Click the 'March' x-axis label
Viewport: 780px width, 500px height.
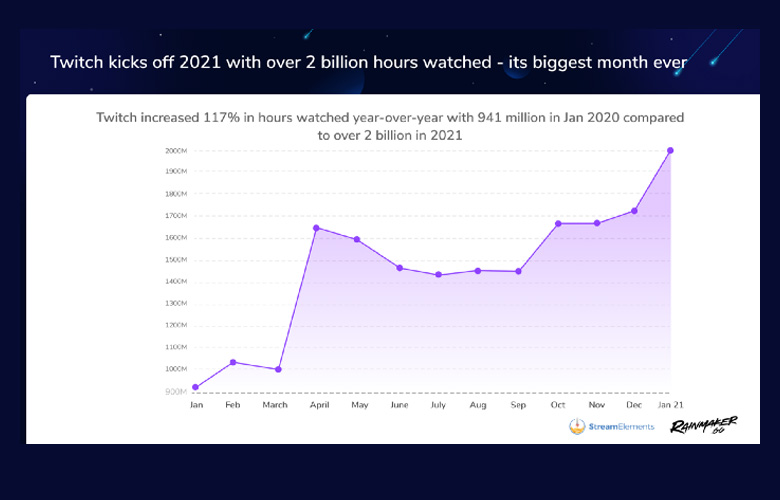275,404
